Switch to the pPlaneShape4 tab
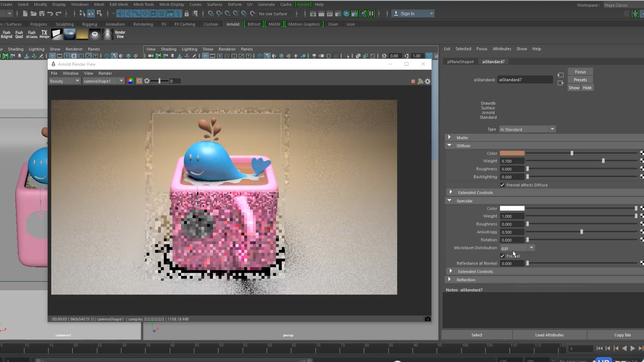The width and height of the screenshot is (644, 362). tap(460, 62)
